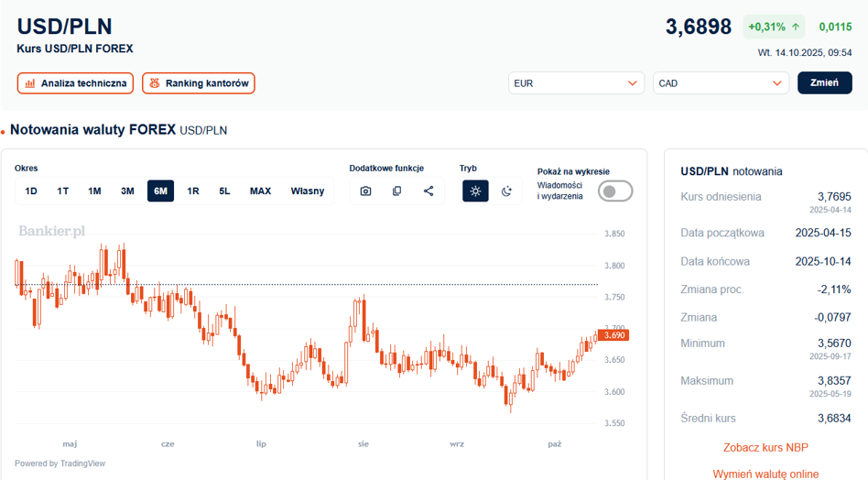The width and height of the screenshot is (868, 480).
Task: Click the Zmiana value -0,0797
Action: click(832, 317)
